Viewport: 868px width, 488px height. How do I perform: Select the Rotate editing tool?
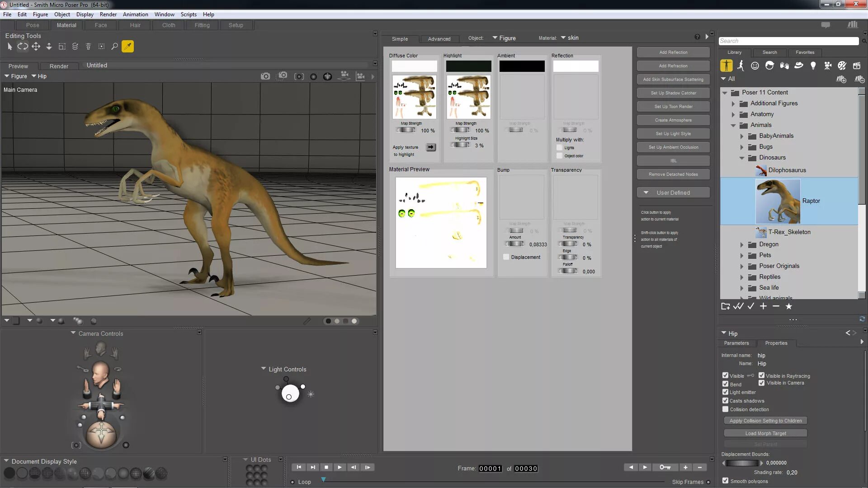pyautogui.click(x=23, y=47)
